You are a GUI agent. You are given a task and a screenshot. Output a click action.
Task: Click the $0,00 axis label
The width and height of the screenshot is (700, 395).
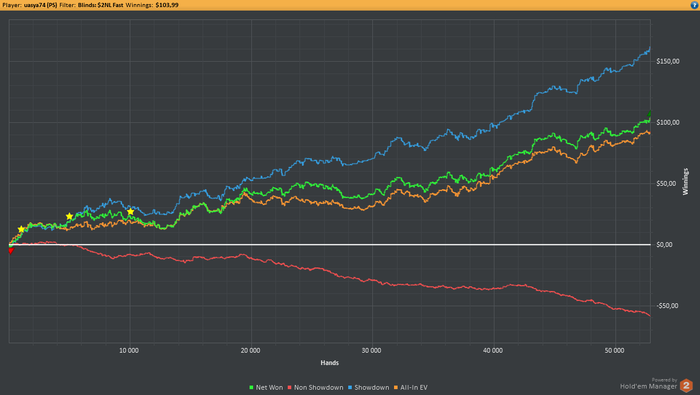(664, 245)
